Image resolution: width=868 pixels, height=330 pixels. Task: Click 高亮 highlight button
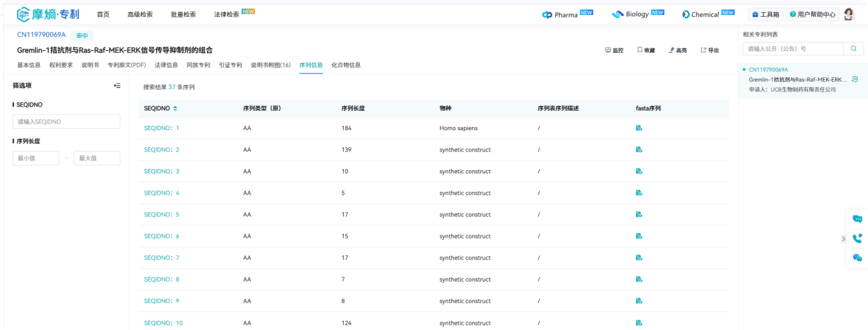click(678, 50)
